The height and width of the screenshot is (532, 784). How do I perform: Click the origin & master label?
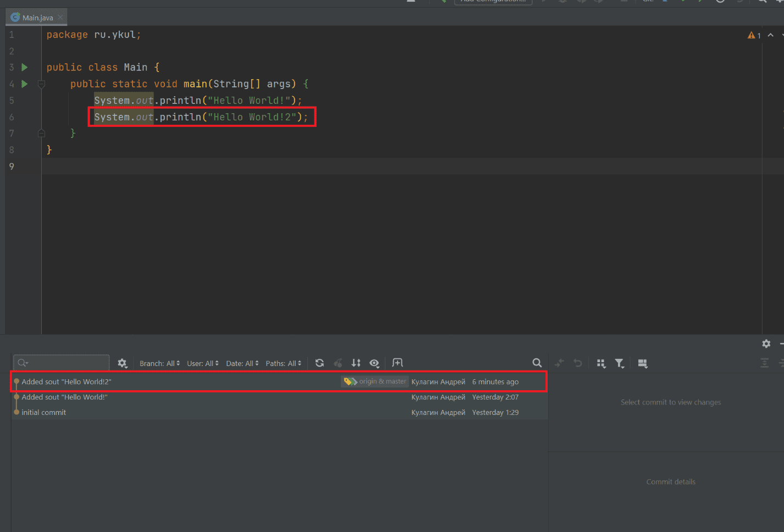383,381
